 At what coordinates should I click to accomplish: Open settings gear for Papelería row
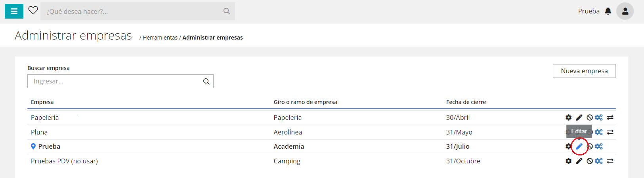(568, 117)
